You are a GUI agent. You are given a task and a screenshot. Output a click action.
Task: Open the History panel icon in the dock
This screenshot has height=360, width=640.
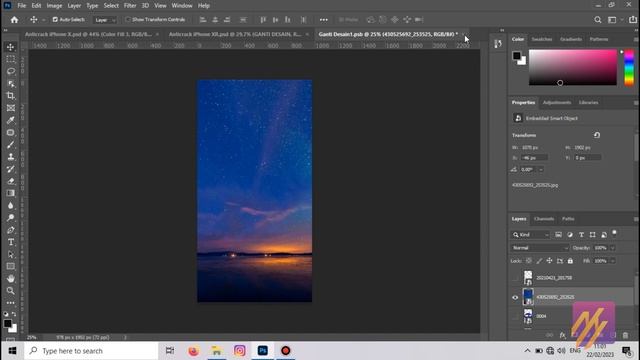tap(498, 44)
